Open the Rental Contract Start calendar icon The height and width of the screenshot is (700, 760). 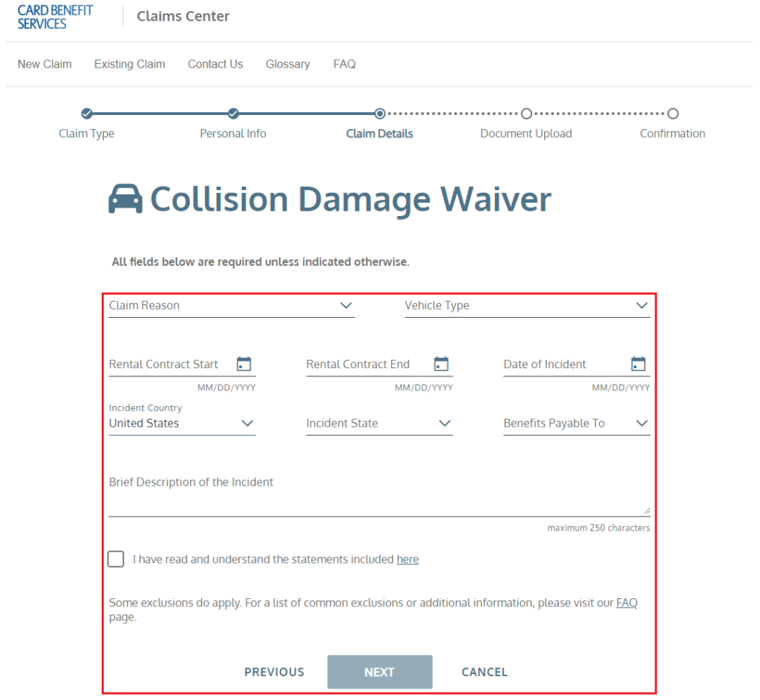pyautogui.click(x=243, y=364)
